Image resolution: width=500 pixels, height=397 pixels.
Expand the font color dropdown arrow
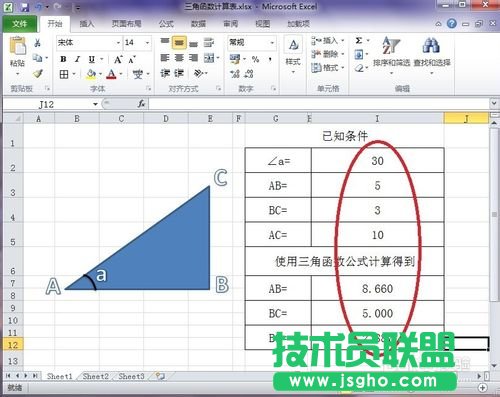[121, 74]
